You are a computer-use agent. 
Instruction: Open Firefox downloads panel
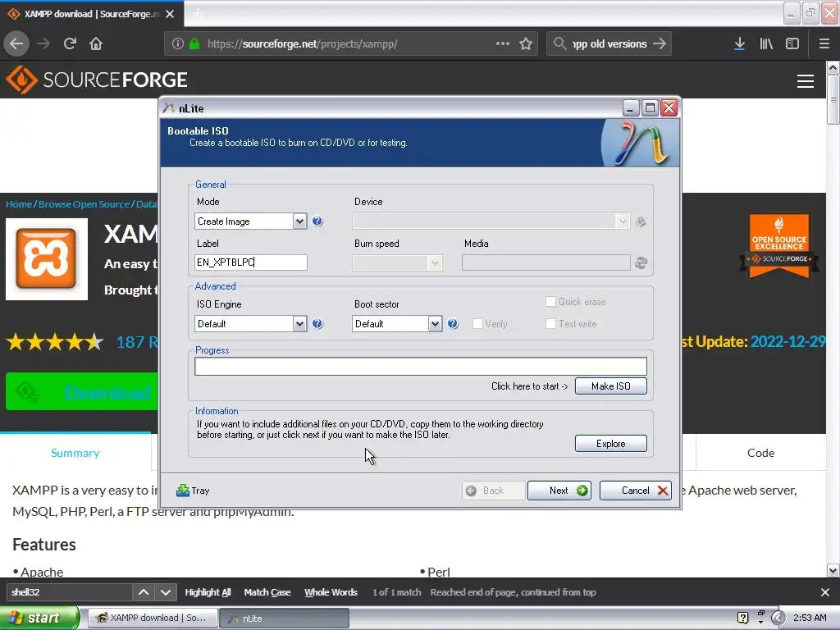pyautogui.click(x=739, y=44)
